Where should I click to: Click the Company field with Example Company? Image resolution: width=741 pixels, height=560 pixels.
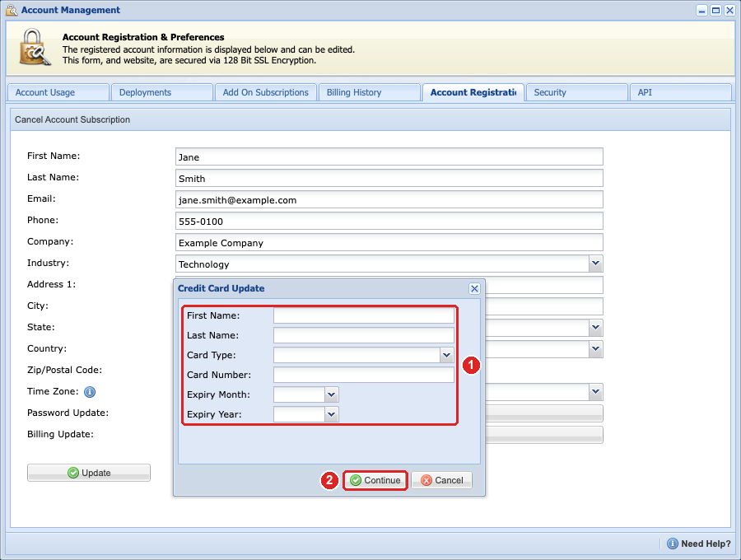[389, 242]
